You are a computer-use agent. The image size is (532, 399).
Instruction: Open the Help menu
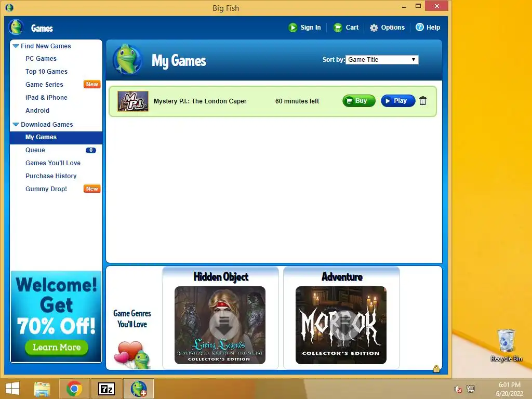click(x=428, y=28)
